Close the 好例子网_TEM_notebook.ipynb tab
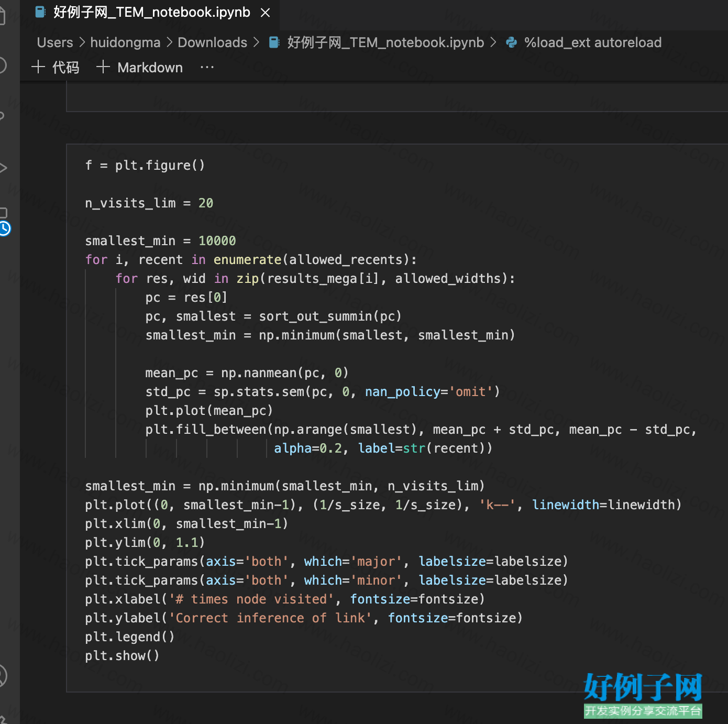The height and width of the screenshot is (724, 728). tap(266, 13)
